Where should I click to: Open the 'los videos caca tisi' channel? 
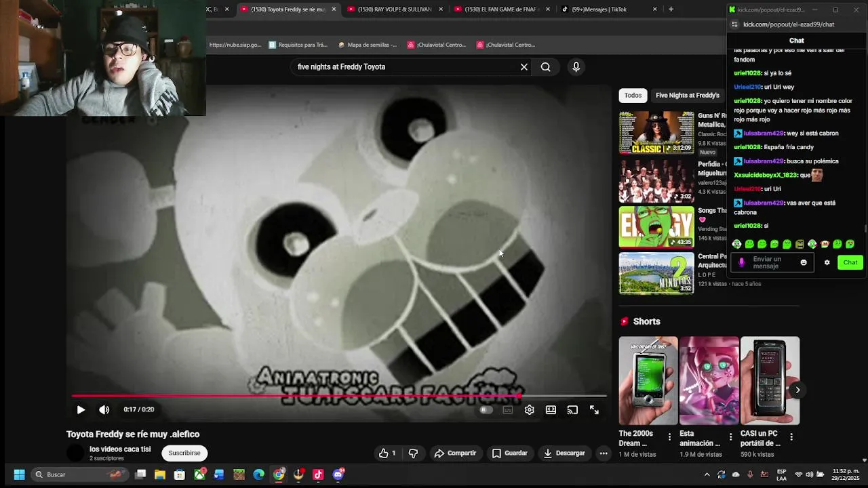pyautogui.click(x=120, y=449)
